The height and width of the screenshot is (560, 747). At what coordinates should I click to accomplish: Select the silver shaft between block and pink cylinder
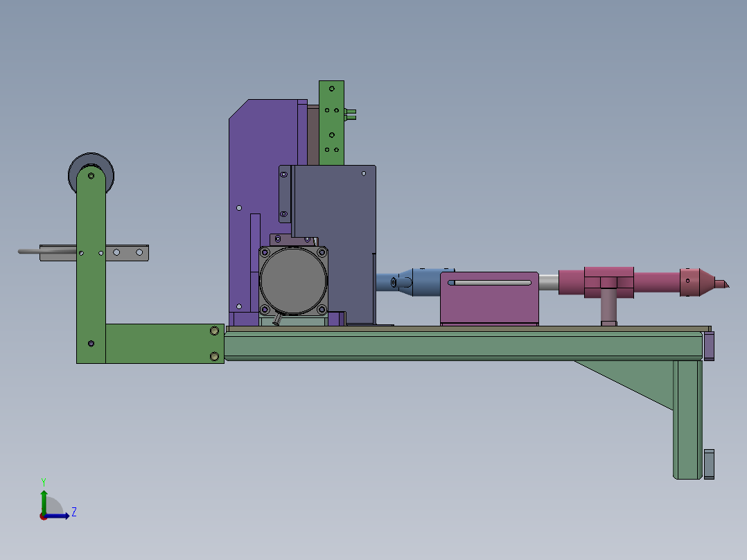point(548,282)
